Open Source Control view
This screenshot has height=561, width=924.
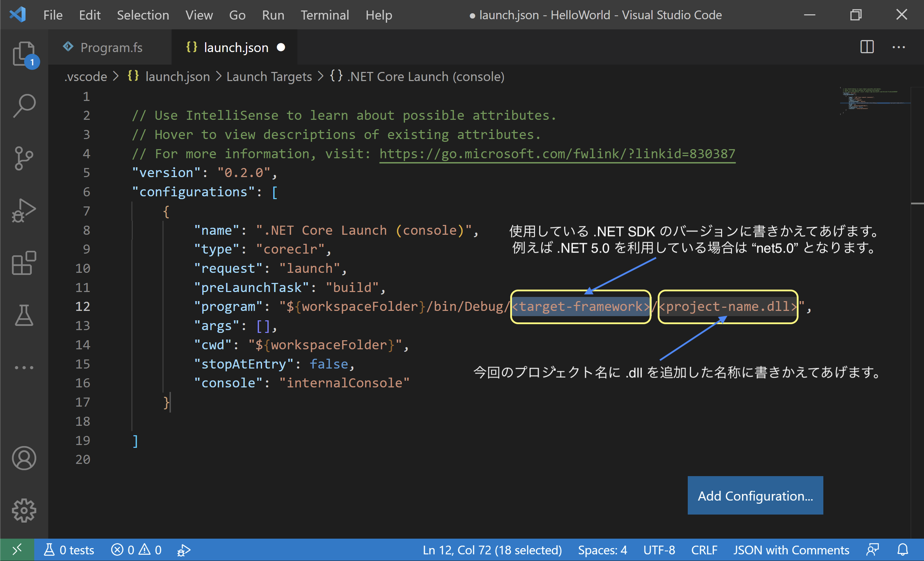click(24, 158)
